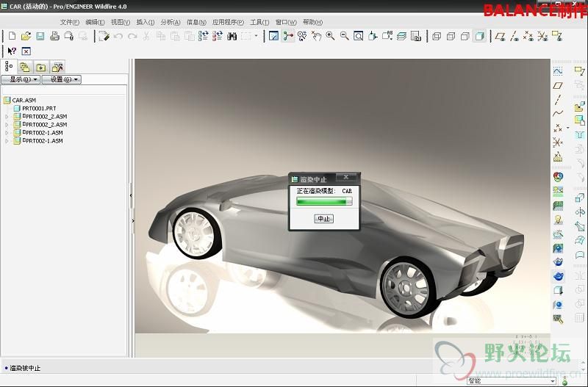Expand the second PRT0002_2.ASM node
The height and width of the screenshot is (387, 588).
pyautogui.click(x=7, y=125)
